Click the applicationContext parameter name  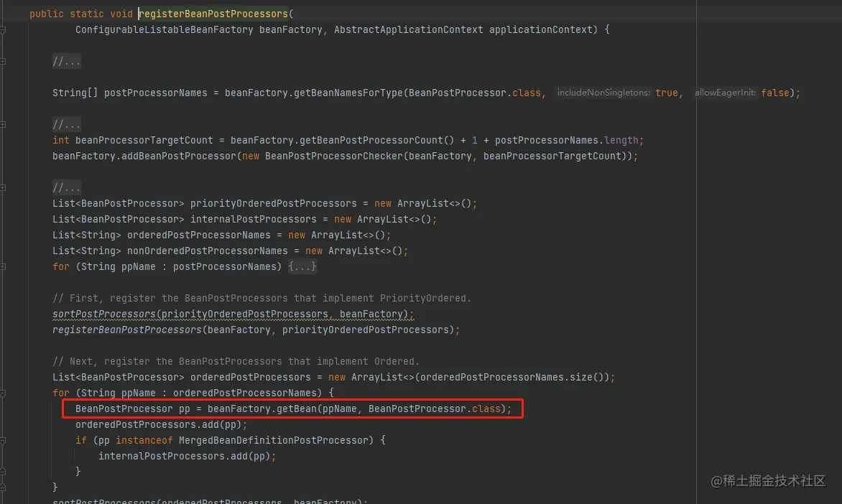(x=541, y=29)
